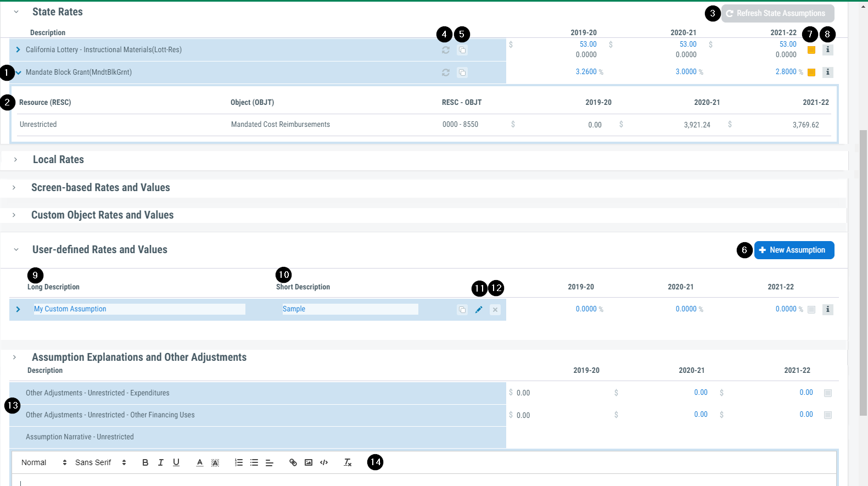The image size is (868, 486).
Task: Open yellow note icon on Mandate Block Grant row
Action: pos(811,72)
